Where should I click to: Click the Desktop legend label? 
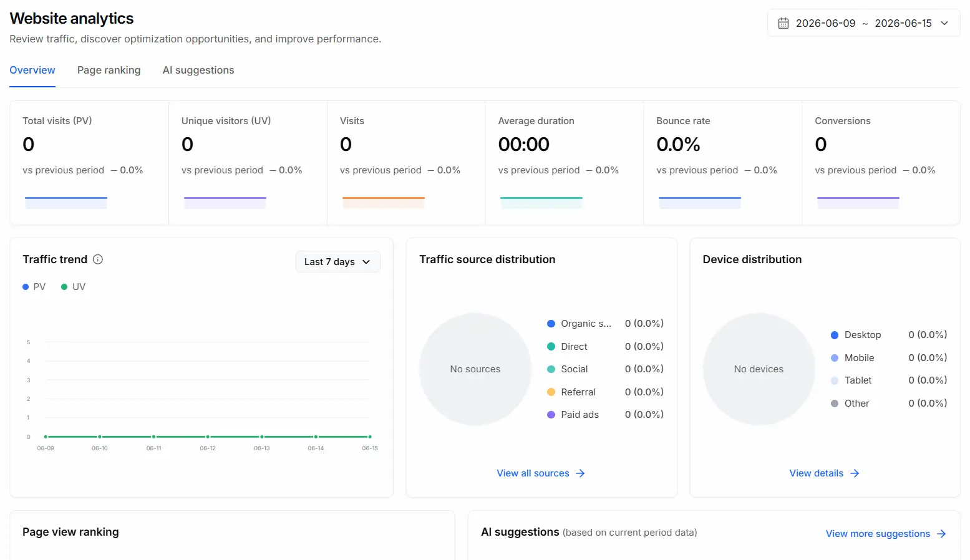(863, 335)
